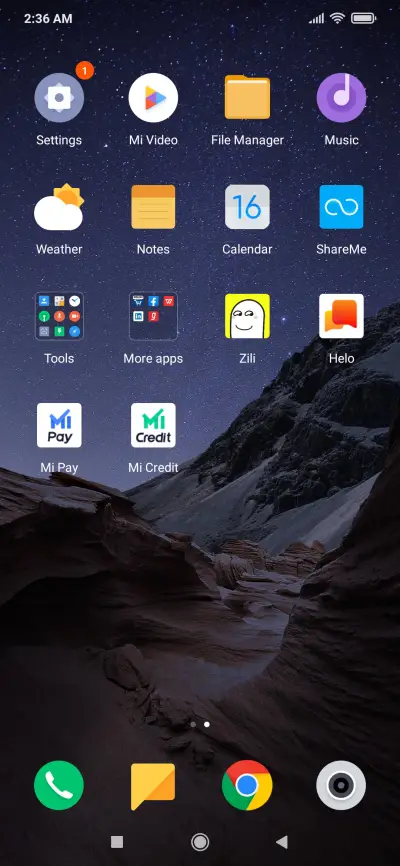The image size is (400, 866).
Task: Tap the 2:36 AM clock
Action: pos(48,18)
